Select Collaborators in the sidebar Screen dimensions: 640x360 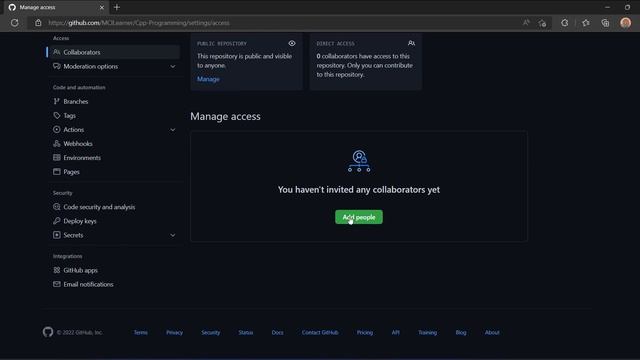[113, 52]
